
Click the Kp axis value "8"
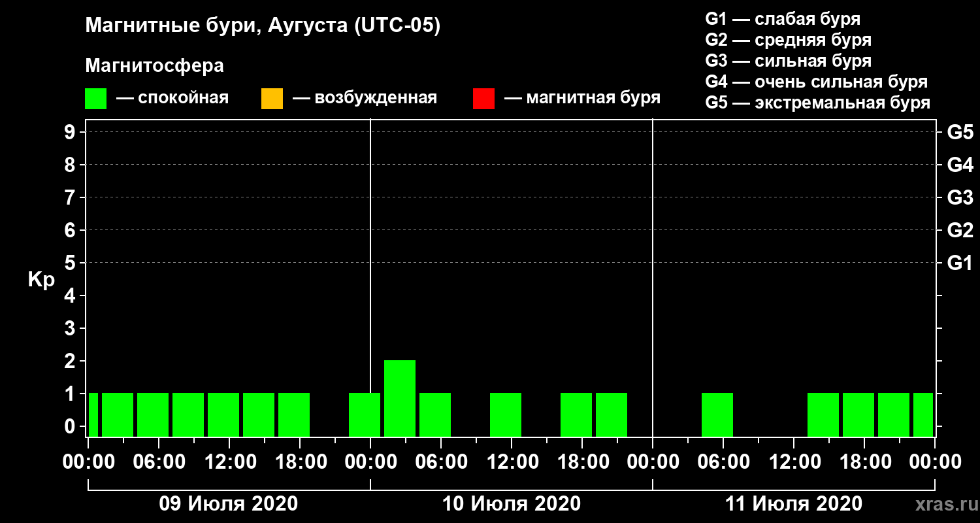(71, 165)
